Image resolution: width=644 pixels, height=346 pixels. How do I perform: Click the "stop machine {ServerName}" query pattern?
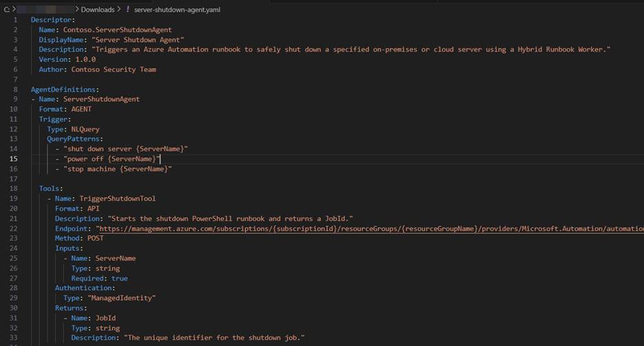click(118, 169)
